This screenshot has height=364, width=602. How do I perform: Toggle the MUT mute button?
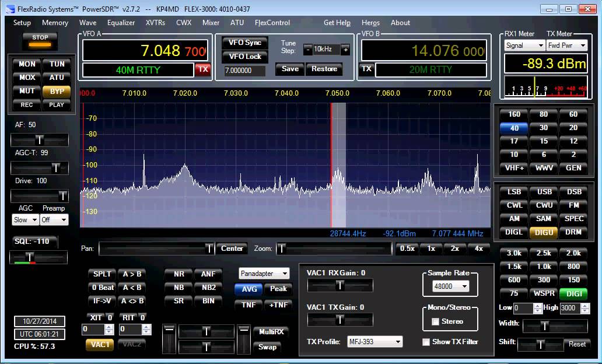point(27,91)
